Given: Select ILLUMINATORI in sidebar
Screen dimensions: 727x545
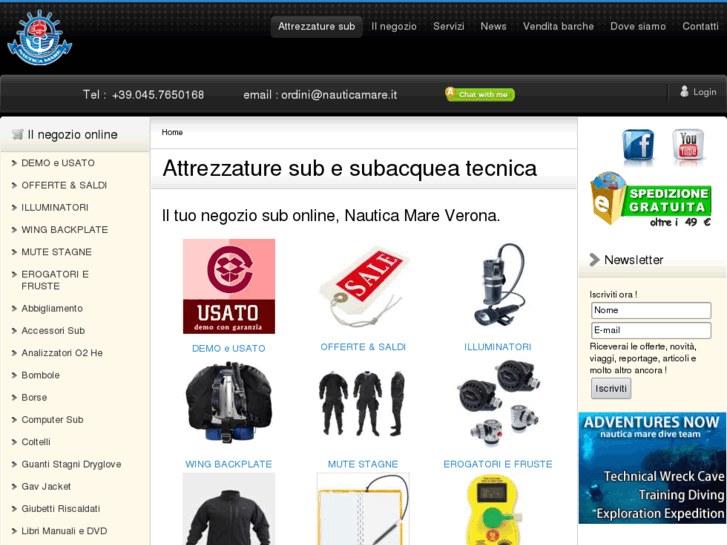Looking at the screenshot, I should (55, 207).
